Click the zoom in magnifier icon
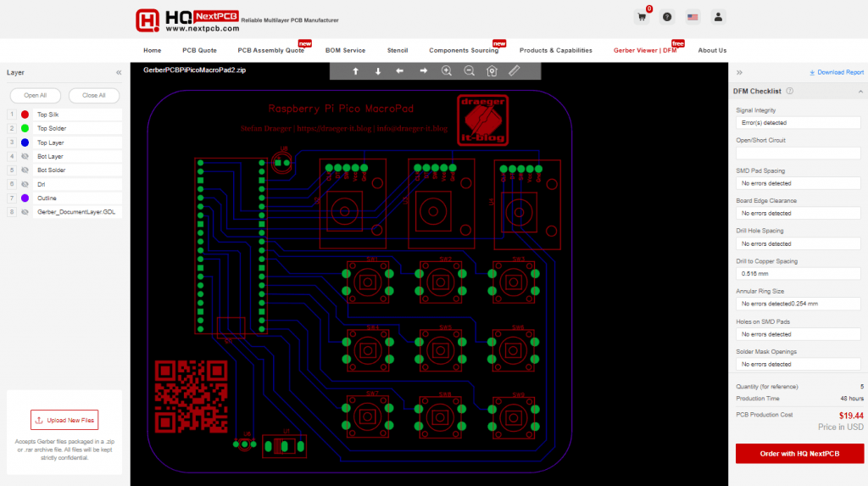Viewport: 868px width, 486px height. tap(447, 71)
